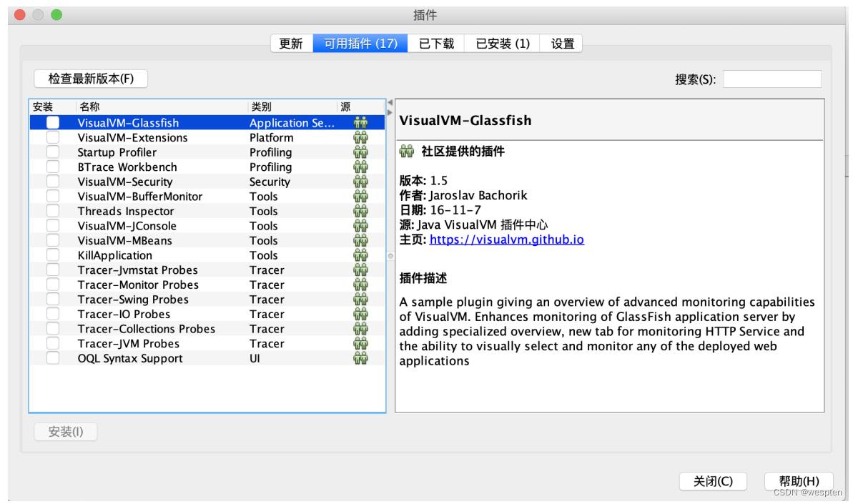853x504 pixels.
Task: Select VisualVM-Security install checkbox
Action: pos(53,181)
